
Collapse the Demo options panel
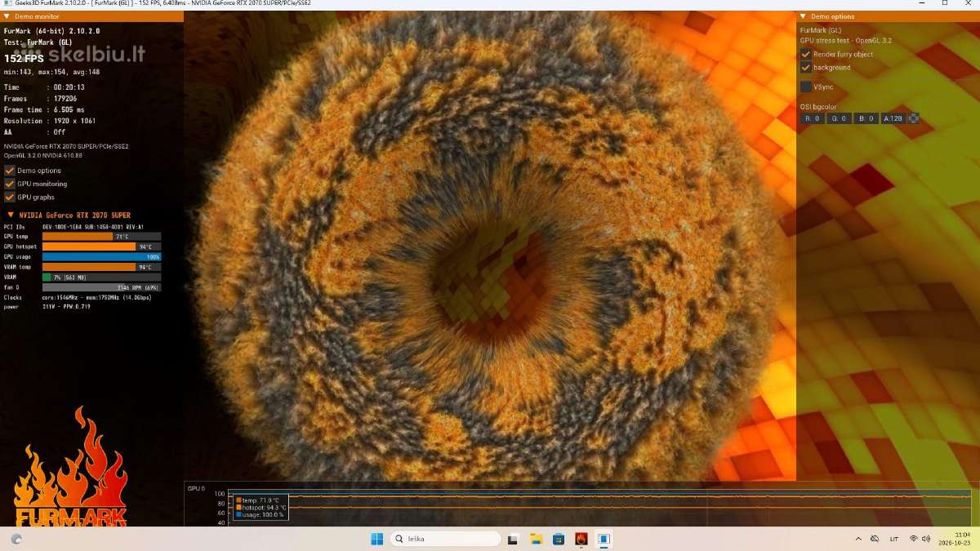tap(803, 16)
